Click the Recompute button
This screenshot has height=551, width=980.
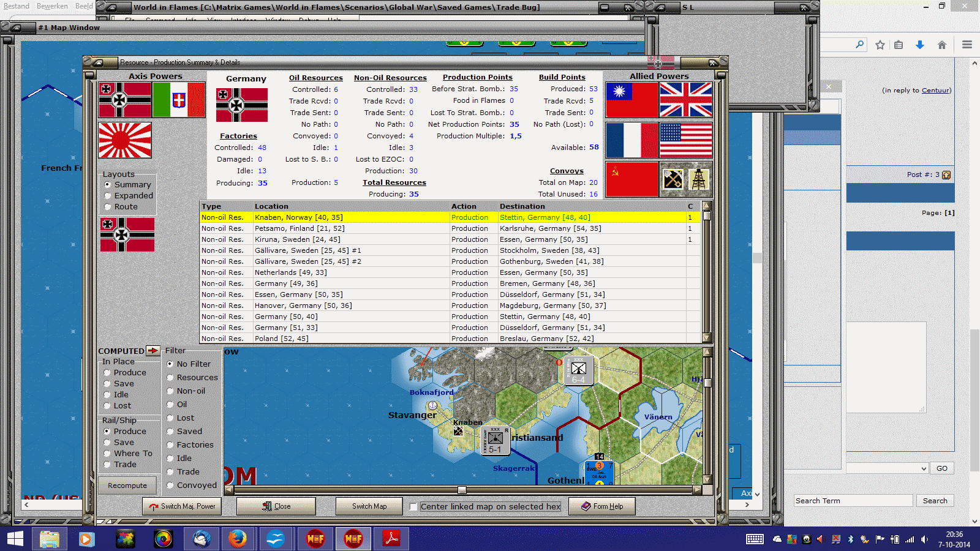click(127, 485)
